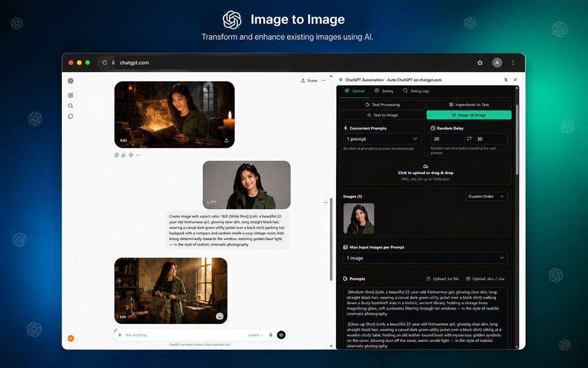The image size is (588, 368).
Task: Start voice mode with black waveform button
Action: point(281,335)
